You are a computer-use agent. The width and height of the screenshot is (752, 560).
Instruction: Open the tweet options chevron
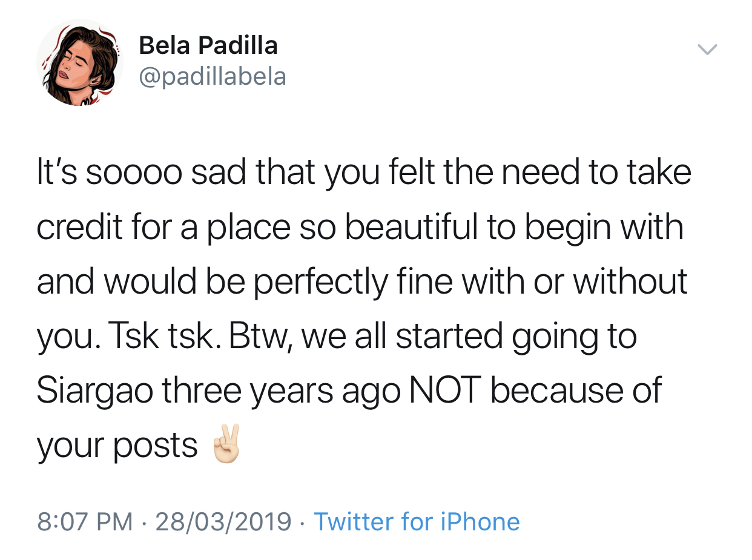tap(707, 50)
